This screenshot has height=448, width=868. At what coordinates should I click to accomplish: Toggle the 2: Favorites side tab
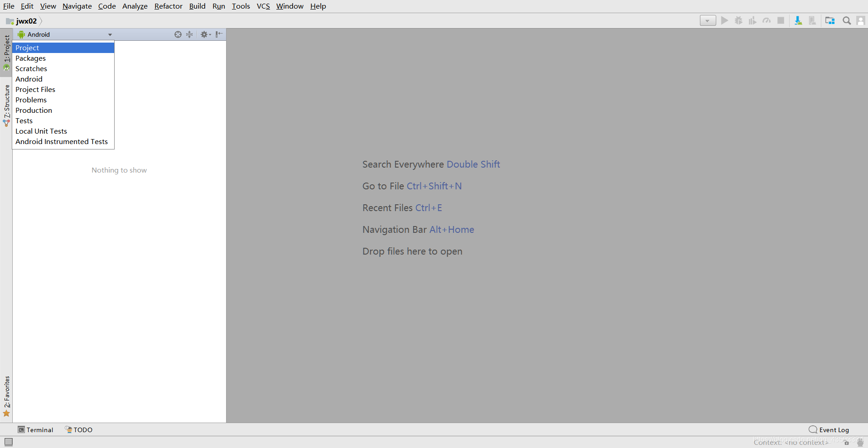coord(6,396)
